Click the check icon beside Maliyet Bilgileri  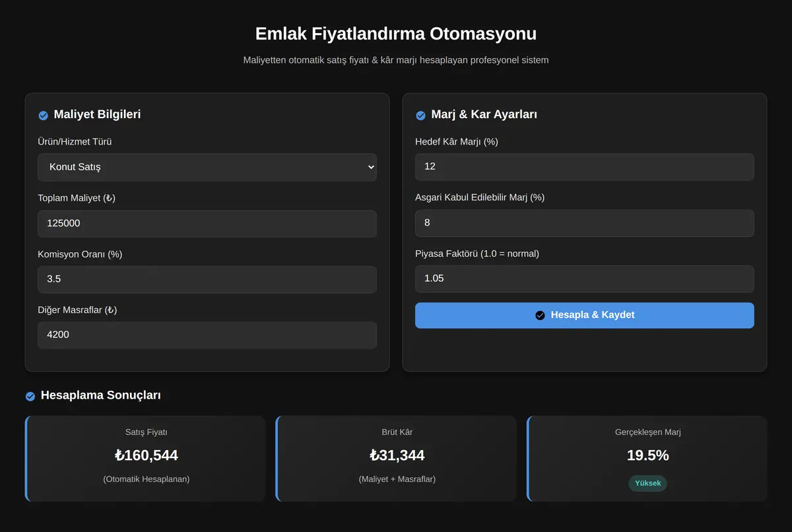(x=44, y=116)
